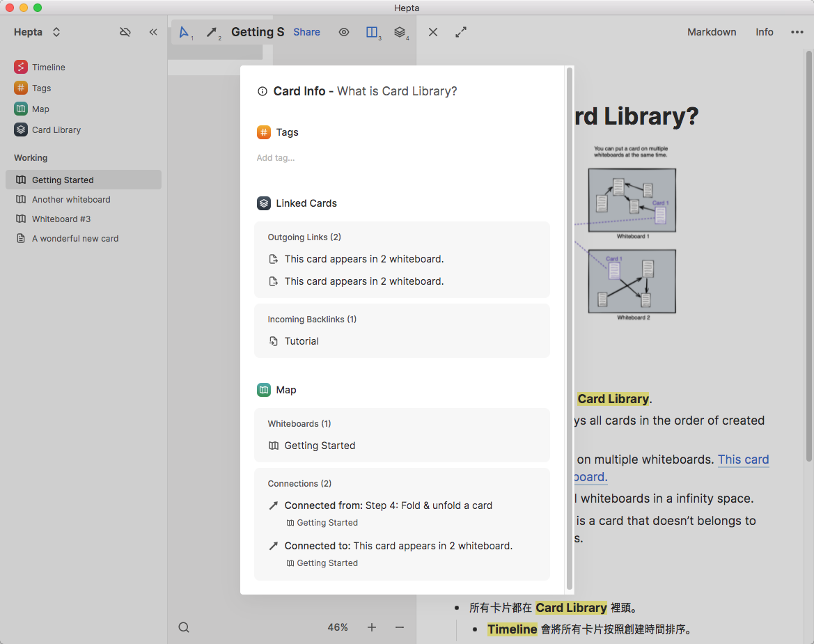Click the Outgoing Links (2) heading
Screen dimensions: 814x644
[x=304, y=237]
